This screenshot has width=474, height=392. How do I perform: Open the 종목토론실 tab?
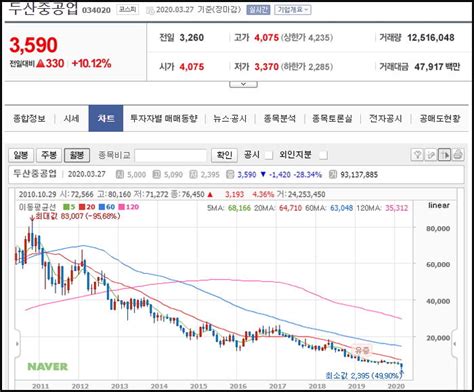332,118
